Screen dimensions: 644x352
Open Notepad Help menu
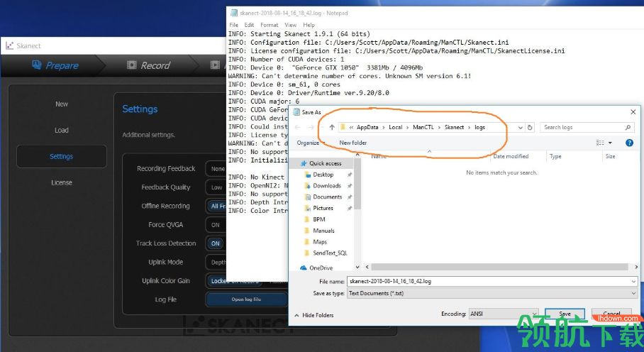point(309,25)
